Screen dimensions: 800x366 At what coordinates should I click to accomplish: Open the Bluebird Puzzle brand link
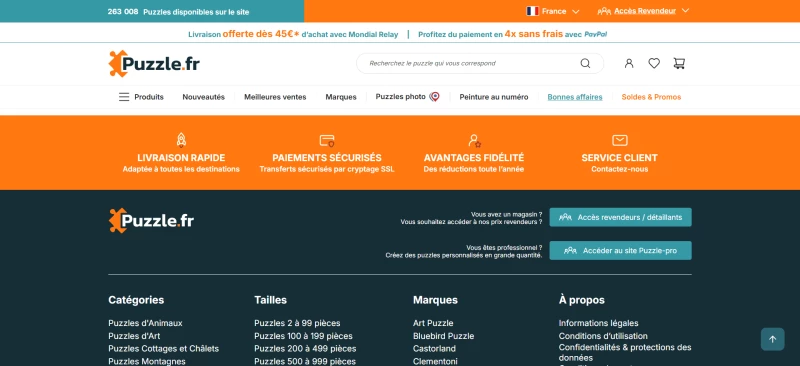click(443, 336)
